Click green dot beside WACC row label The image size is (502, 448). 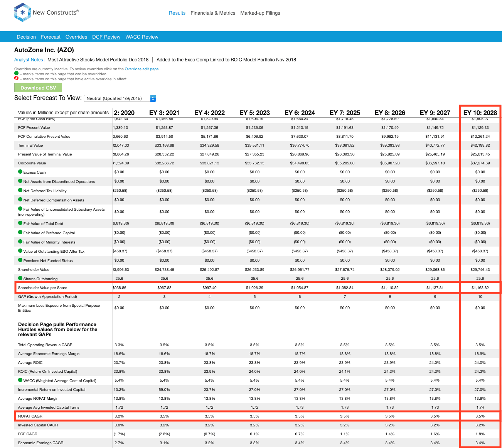[20, 380]
